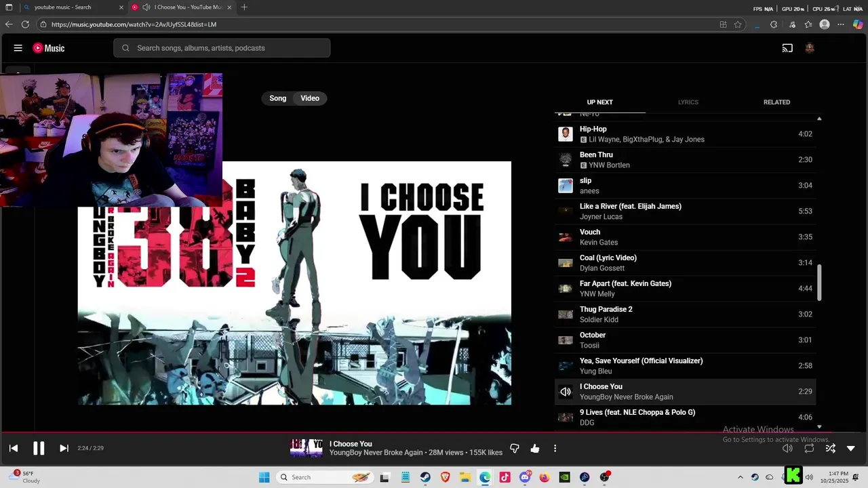The image size is (868, 488).
Task: Open Steam from the taskbar
Action: point(425,477)
